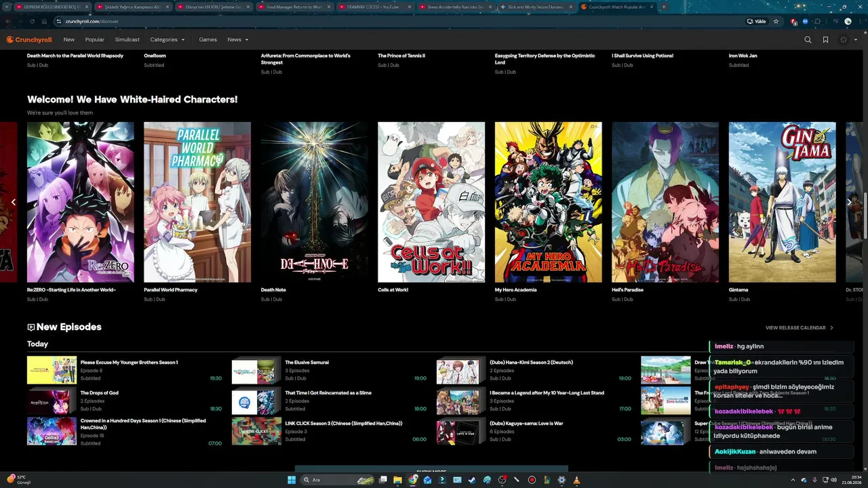Open the red record app on taskbar

(532, 480)
